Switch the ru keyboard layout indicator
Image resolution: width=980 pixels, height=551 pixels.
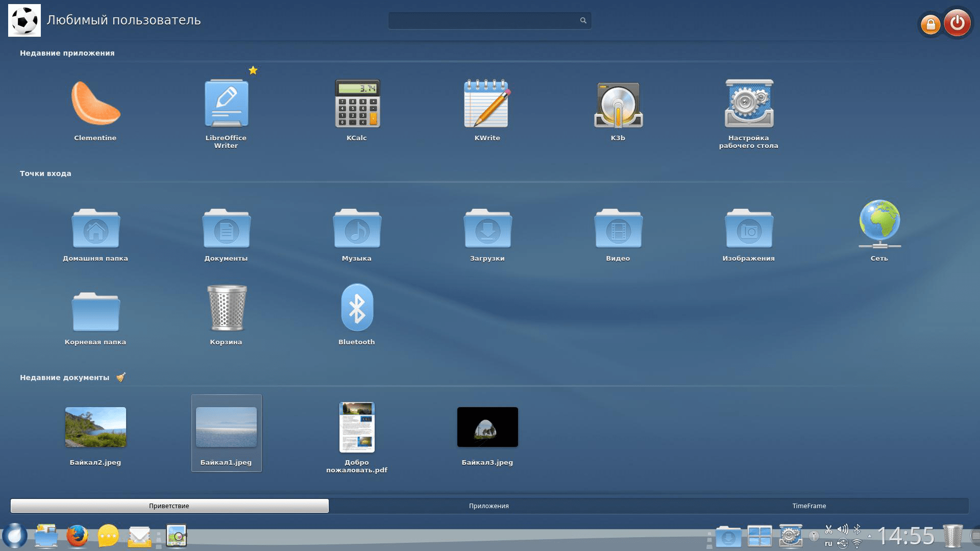click(x=828, y=544)
